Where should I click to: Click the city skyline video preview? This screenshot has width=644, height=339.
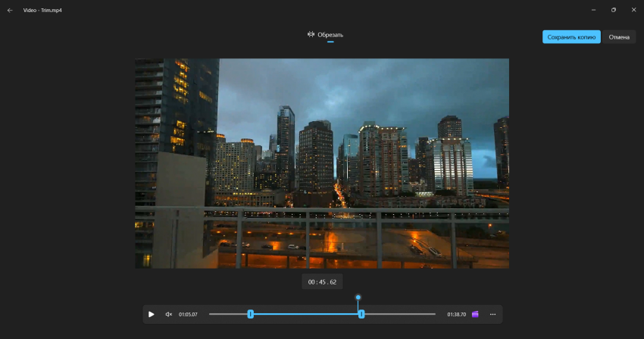[322, 163]
